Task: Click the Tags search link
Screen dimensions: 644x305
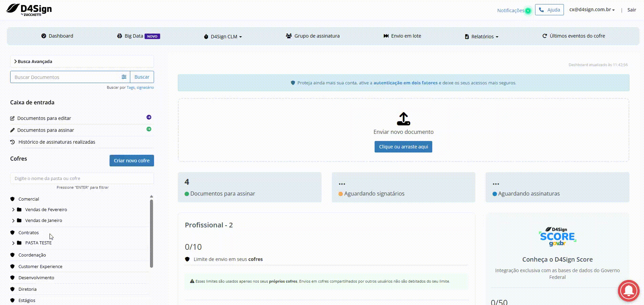Action: [x=131, y=87]
